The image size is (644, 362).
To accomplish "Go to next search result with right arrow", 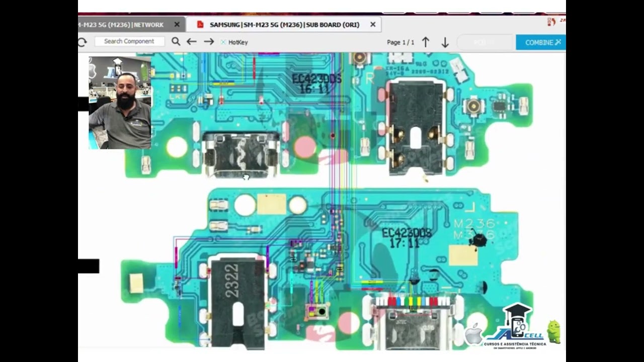I will coord(209,42).
